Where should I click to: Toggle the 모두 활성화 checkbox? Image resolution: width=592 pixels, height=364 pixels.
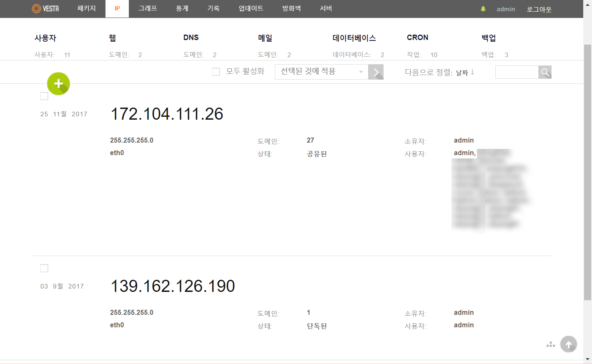point(216,72)
